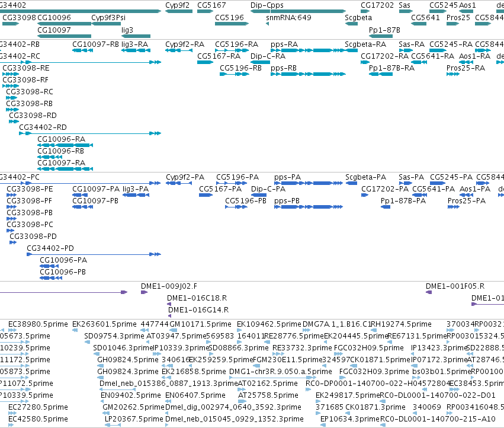Image resolution: width=504 pixels, height=428 pixels.
Task: Select the Scgbeta gene glyph
Action: (x=351, y=24)
